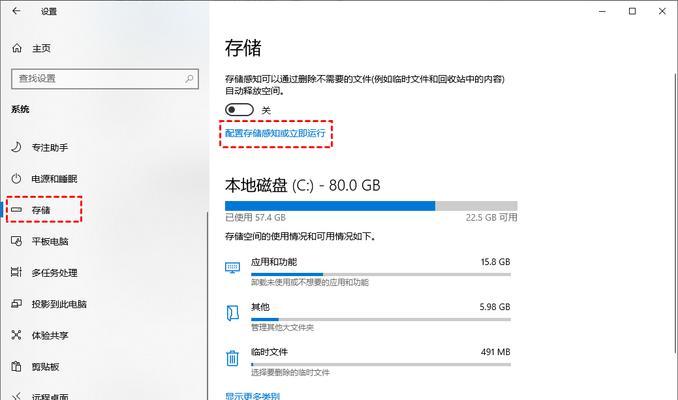Open the 投影到此电脑 settings page
This screenshot has width=678, height=400.
59,304
